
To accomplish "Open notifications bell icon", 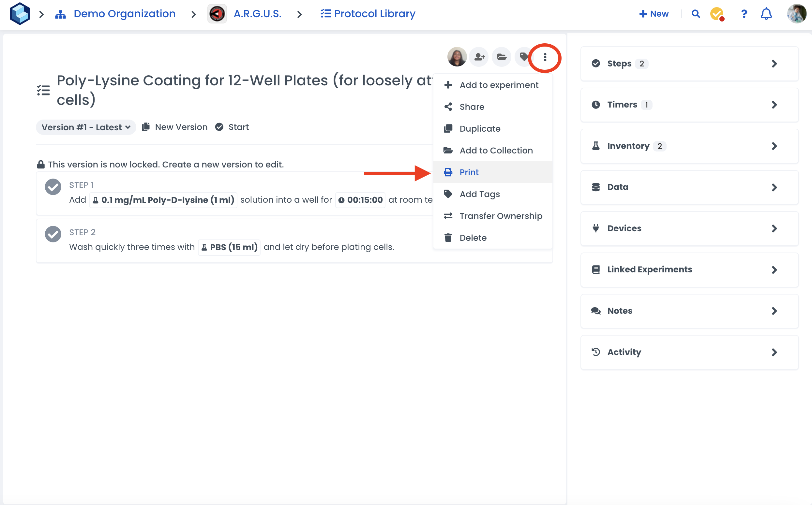I will click(x=766, y=14).
